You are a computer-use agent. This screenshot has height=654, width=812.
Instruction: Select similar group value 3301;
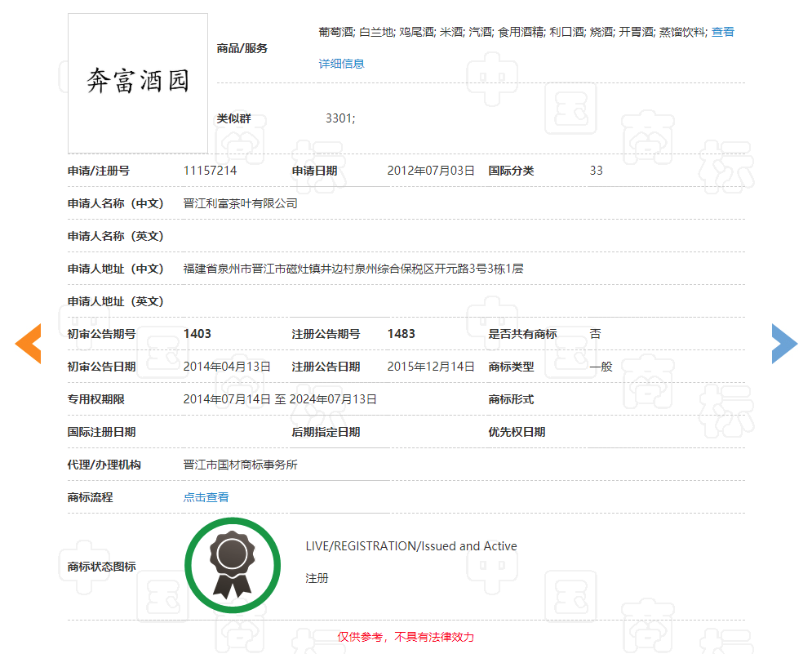(340, 118)
